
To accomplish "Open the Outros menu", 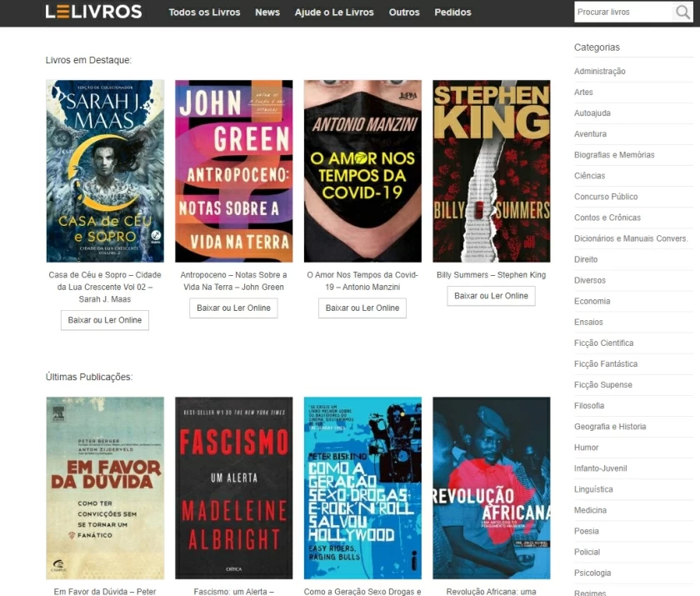I will (x=404, y=13).
